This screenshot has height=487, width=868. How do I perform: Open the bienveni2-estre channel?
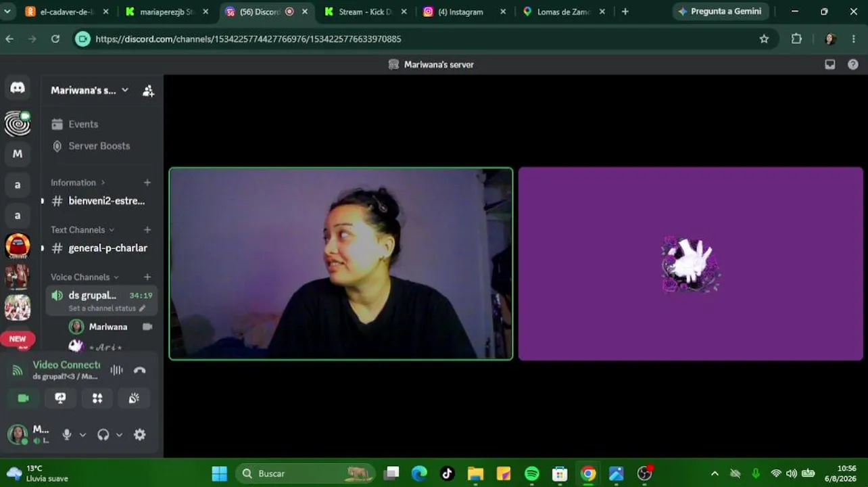tap(101, 201)
